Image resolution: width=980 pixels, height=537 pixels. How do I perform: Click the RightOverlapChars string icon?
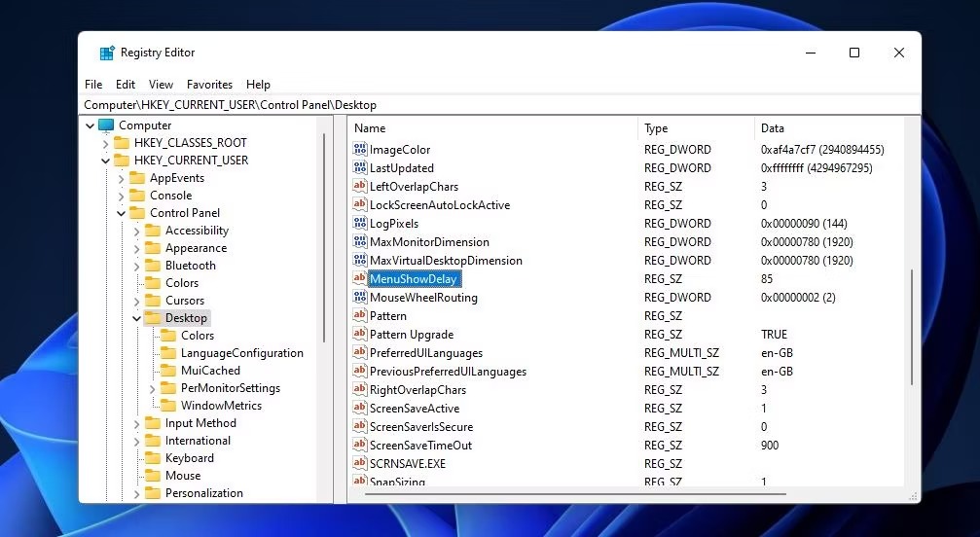[x=359, y=389]
